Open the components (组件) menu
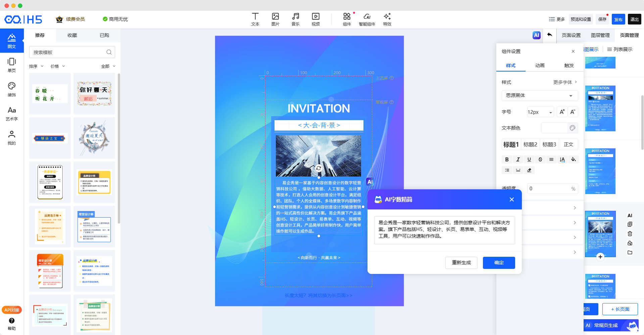 tap(347, 19)
